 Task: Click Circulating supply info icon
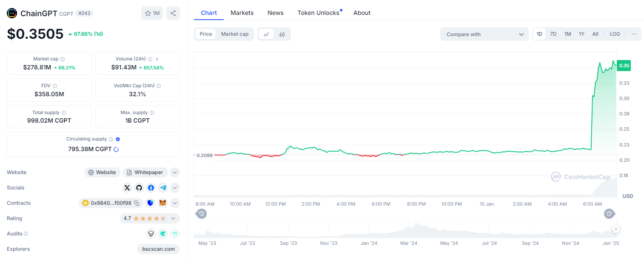(111, 139)
